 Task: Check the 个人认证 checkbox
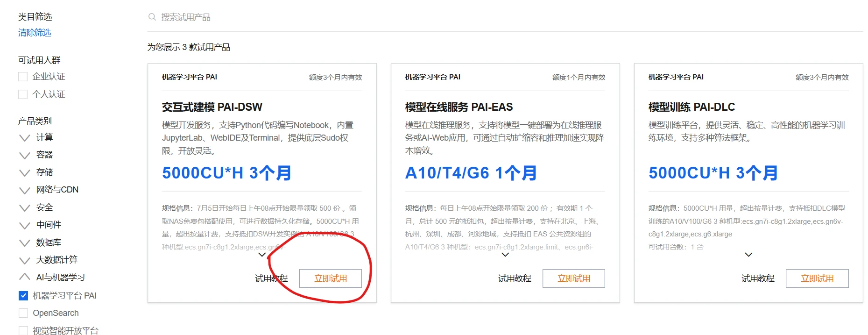pyautogui.click(x=23, y=94)
